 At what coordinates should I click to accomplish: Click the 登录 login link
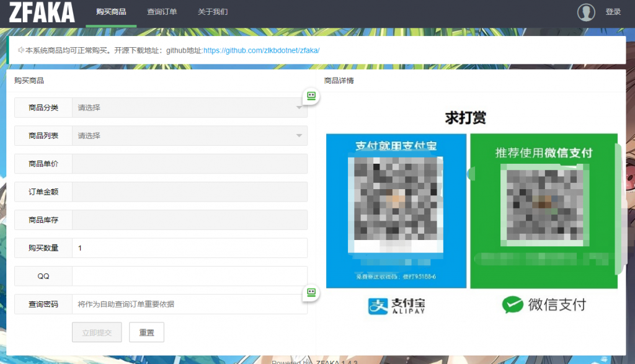[x=613, y=12]
